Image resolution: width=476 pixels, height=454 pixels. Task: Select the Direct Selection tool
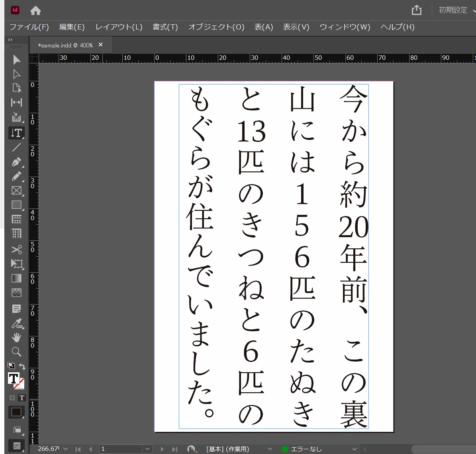(16, 74)
